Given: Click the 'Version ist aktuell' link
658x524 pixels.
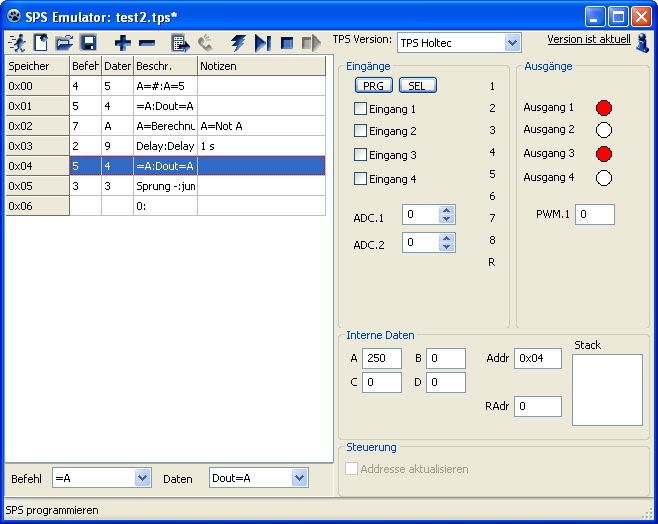Looking at the screenshot, I should pyautogui.click(x=589, y=39).
